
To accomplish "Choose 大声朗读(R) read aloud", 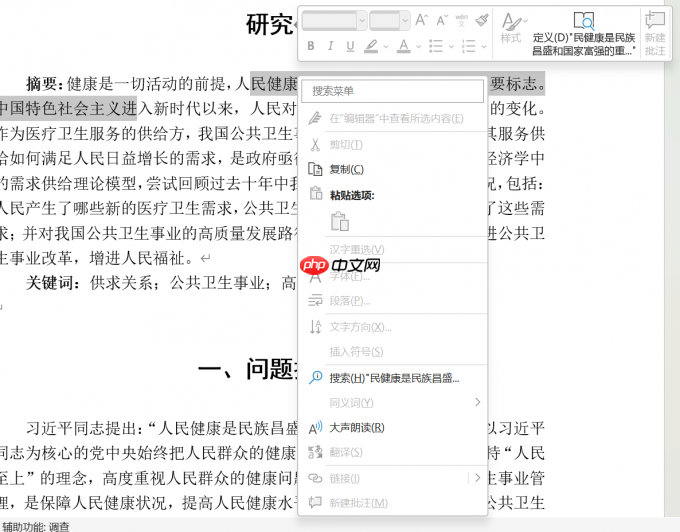I will point(392,428).
